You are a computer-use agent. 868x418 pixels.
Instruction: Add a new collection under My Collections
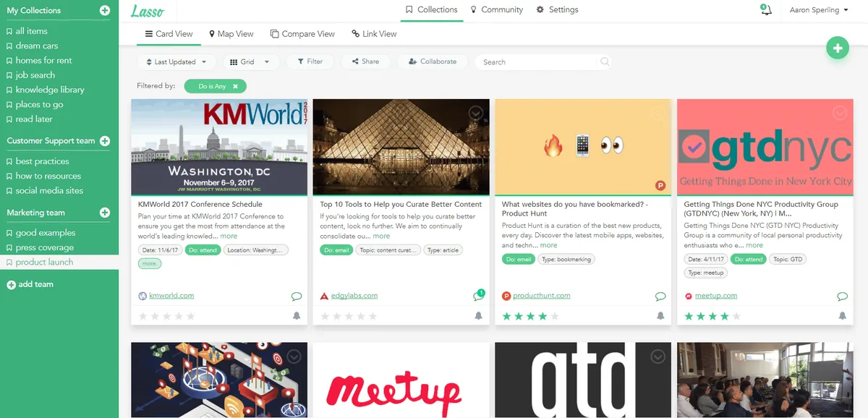click(x=105, y=11)
